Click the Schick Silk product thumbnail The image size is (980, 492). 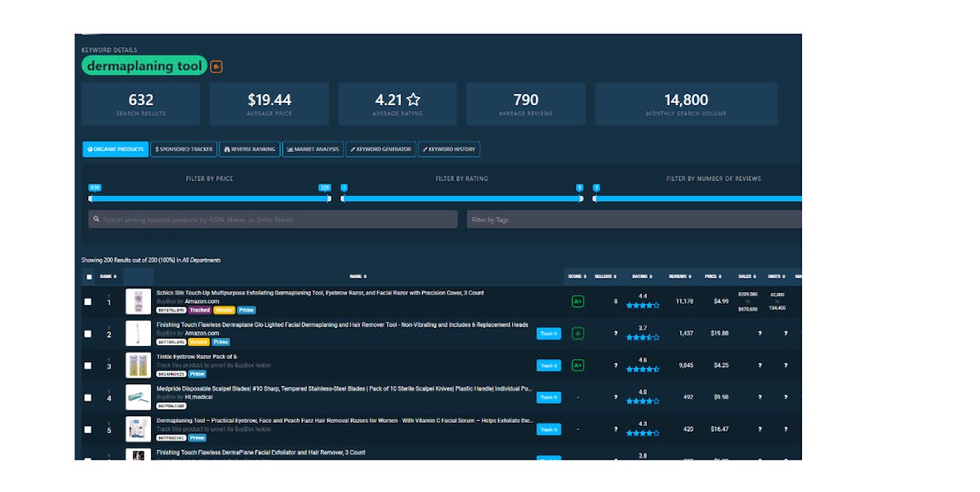[x=138, y=301]
